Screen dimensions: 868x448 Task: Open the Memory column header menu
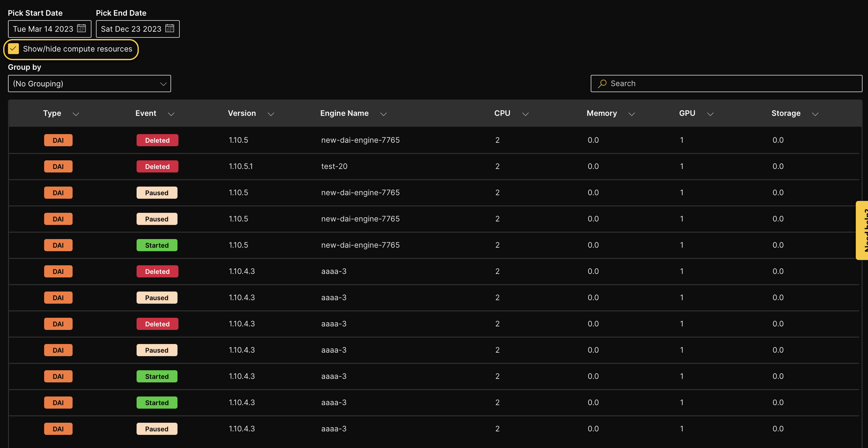(631, 114)
